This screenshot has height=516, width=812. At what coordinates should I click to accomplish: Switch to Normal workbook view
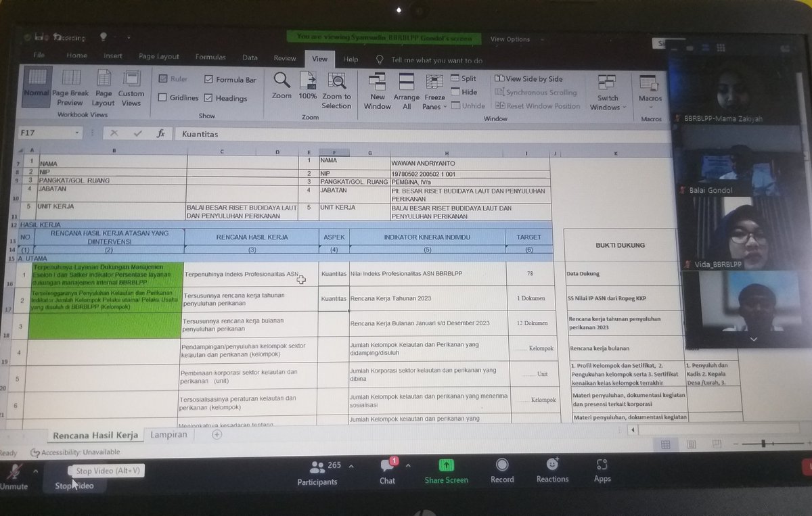(37, 87)
